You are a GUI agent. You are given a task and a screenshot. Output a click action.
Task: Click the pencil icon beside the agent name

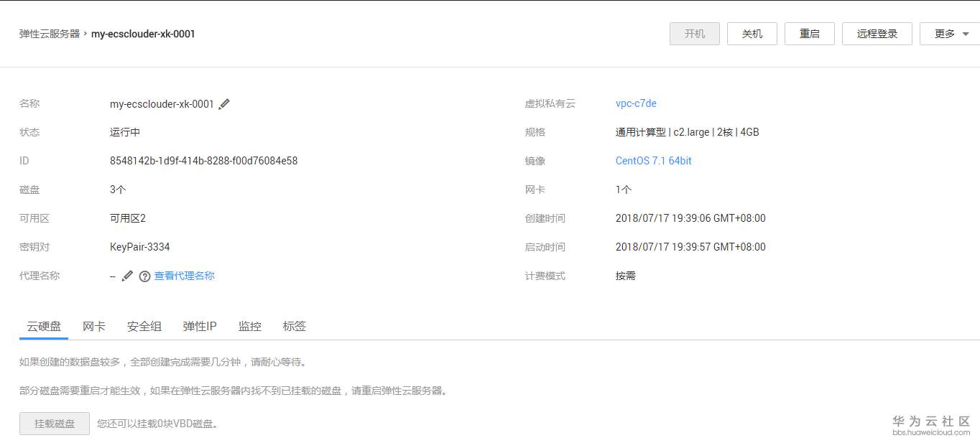[x=127, y=275]
